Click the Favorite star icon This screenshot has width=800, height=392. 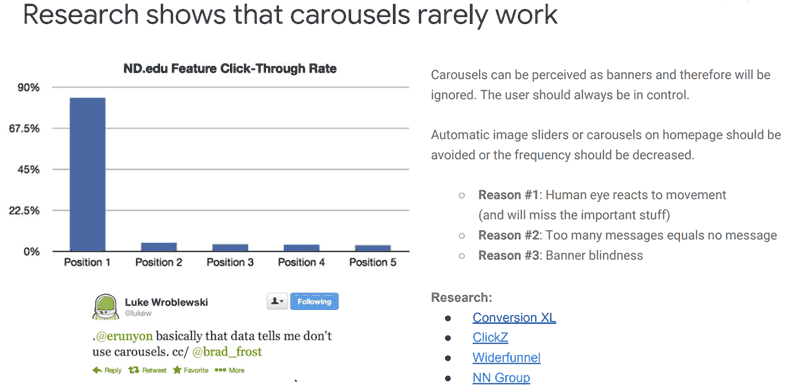(x=177, y=370)
